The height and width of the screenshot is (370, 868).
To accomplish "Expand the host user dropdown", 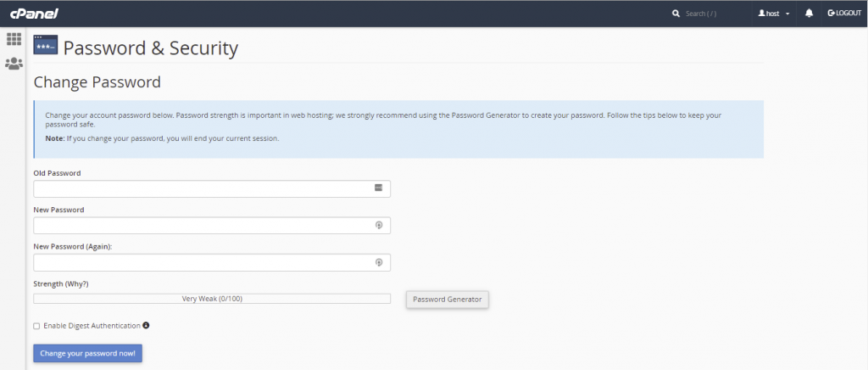I will click(774, 14).
